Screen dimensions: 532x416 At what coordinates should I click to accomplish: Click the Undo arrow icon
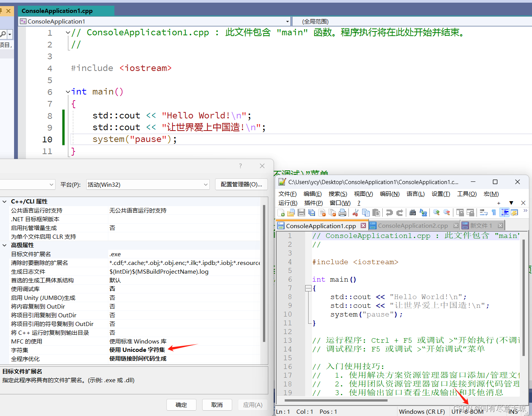tap(389, 213)
